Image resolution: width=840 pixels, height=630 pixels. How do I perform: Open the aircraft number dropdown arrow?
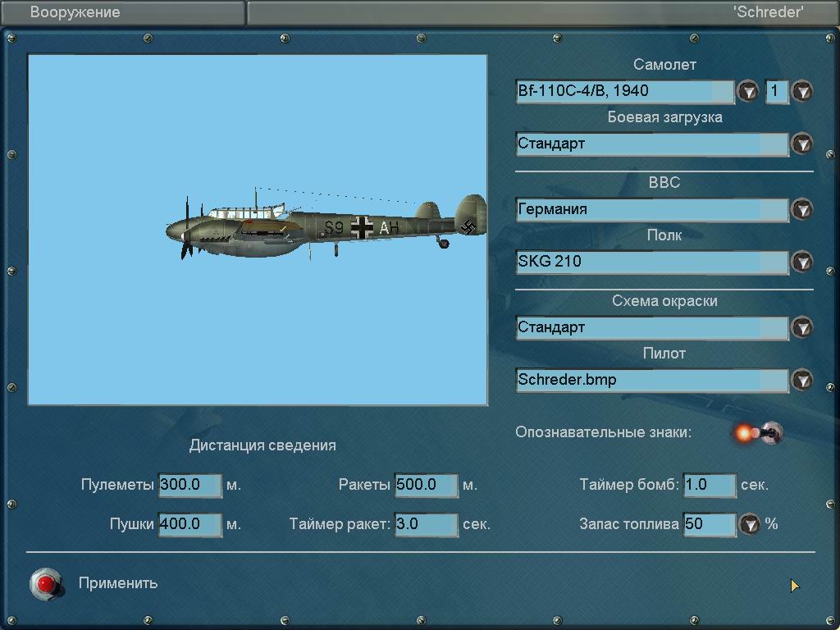(802, 91)
